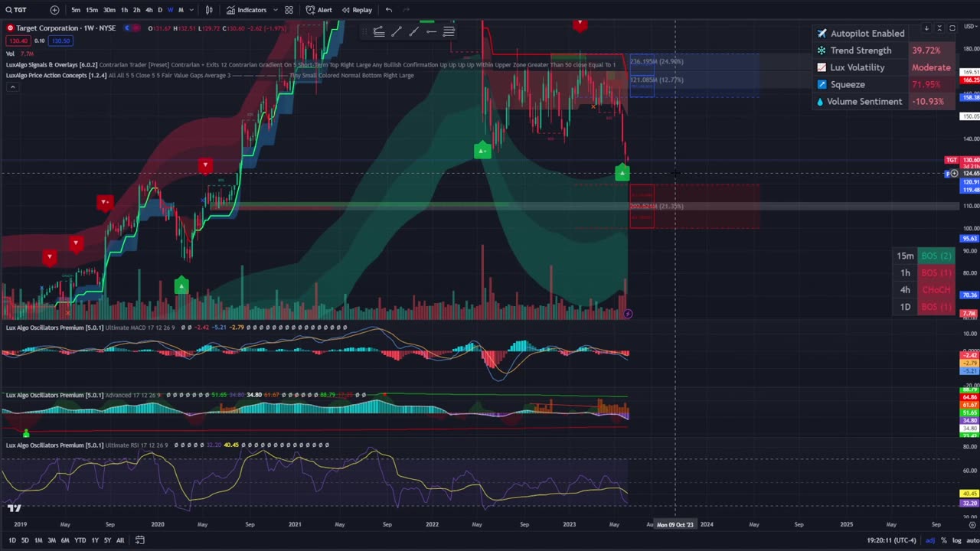
Task: Show All data range
Action: (120, 540)
